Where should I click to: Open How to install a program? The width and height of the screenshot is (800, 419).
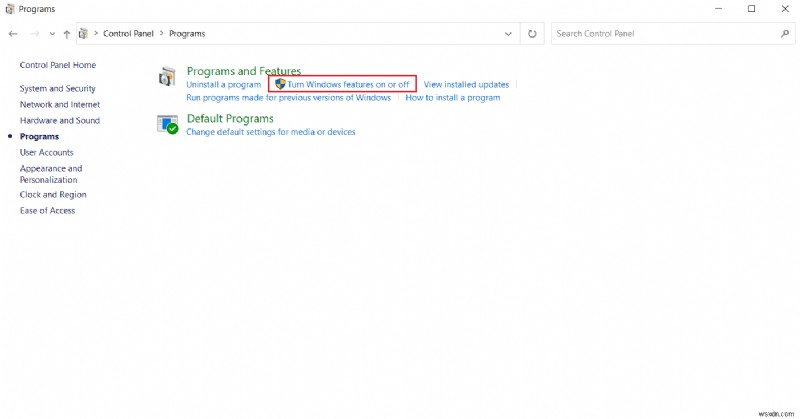tap(453, 97)
